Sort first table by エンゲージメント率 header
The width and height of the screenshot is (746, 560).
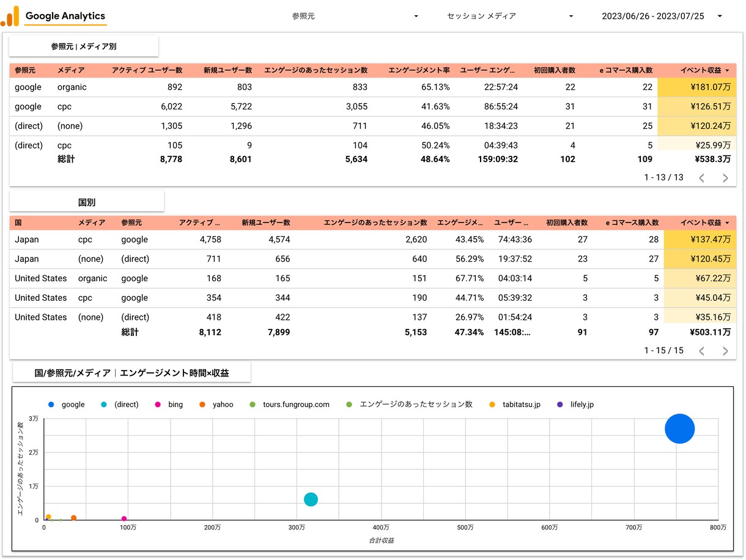tap(419, 71)
